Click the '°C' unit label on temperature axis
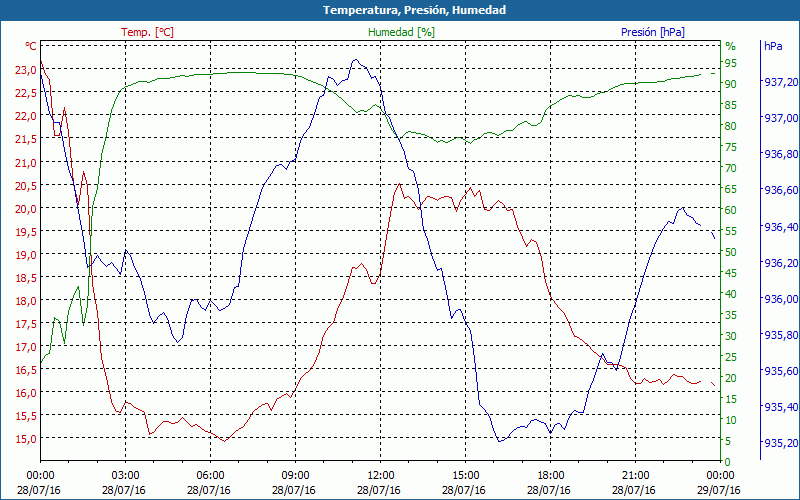This screenshot has width=800, height=500. [31, 46]
